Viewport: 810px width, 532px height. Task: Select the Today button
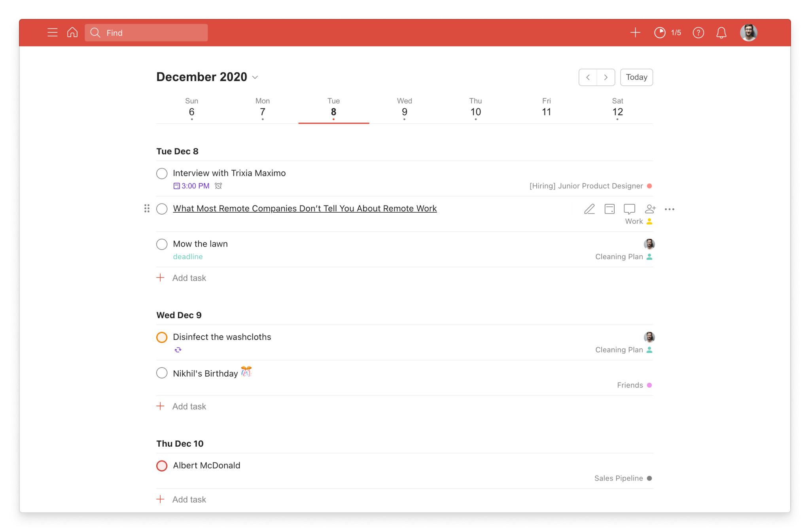tap(636, 77)
